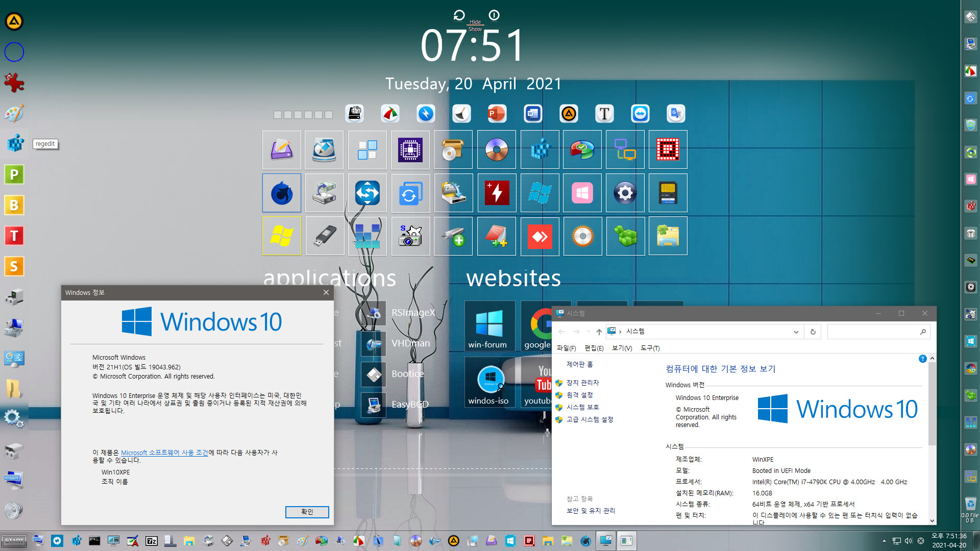The image size is (980, 551).
Task: Open 시스템 보호 in the 시스템 sidebar
Action: [582, 407]
